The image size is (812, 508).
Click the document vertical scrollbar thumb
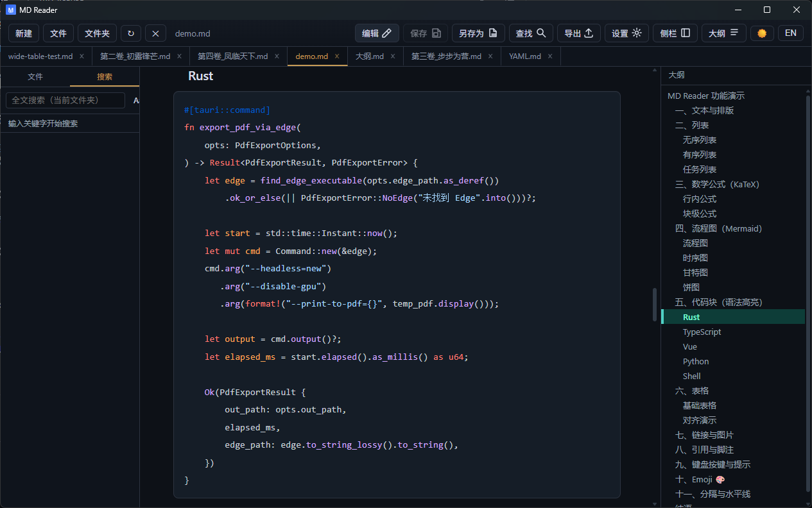pyautogui.click(x=655, y=304)
